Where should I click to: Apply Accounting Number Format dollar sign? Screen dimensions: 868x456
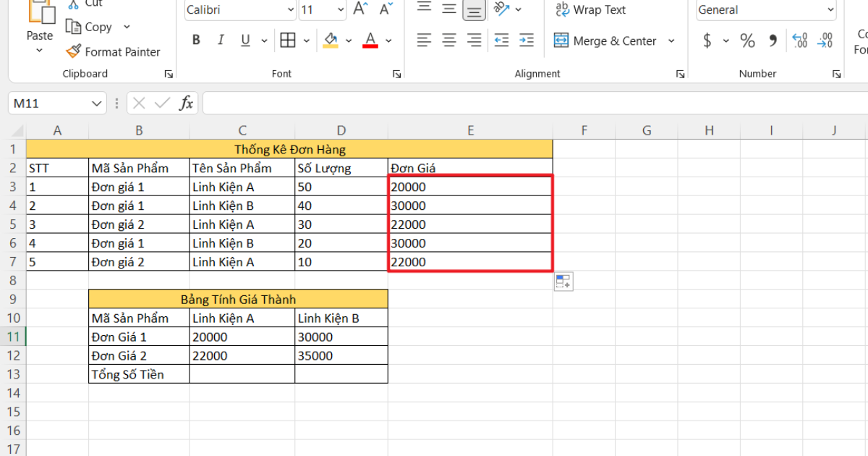pos(707,41)
